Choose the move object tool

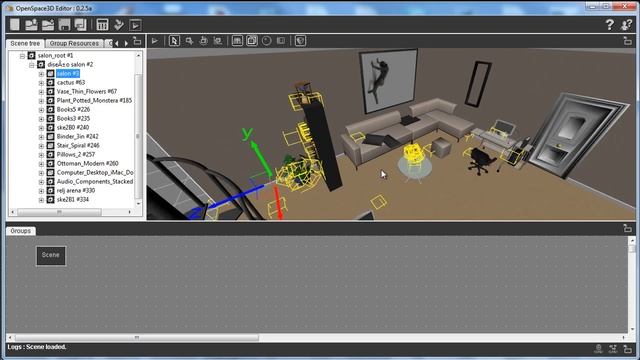pos(189,41)
